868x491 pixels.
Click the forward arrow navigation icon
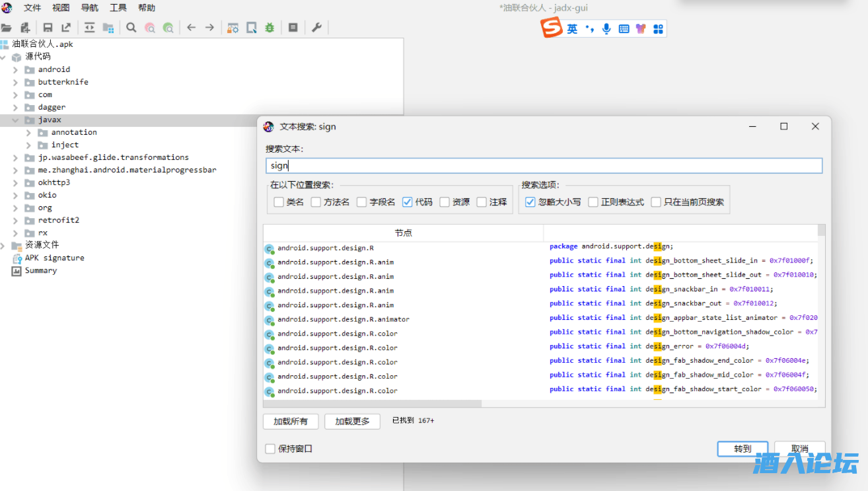209,28
